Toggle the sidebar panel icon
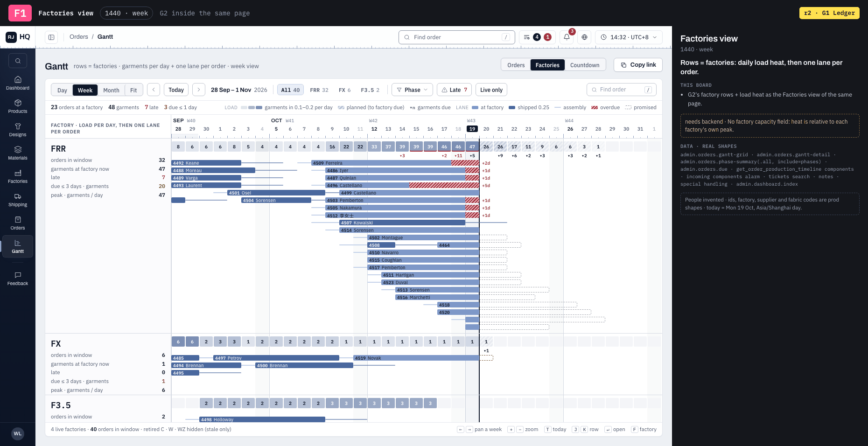This screenshot has width=868, height=446. pos(51,37)
